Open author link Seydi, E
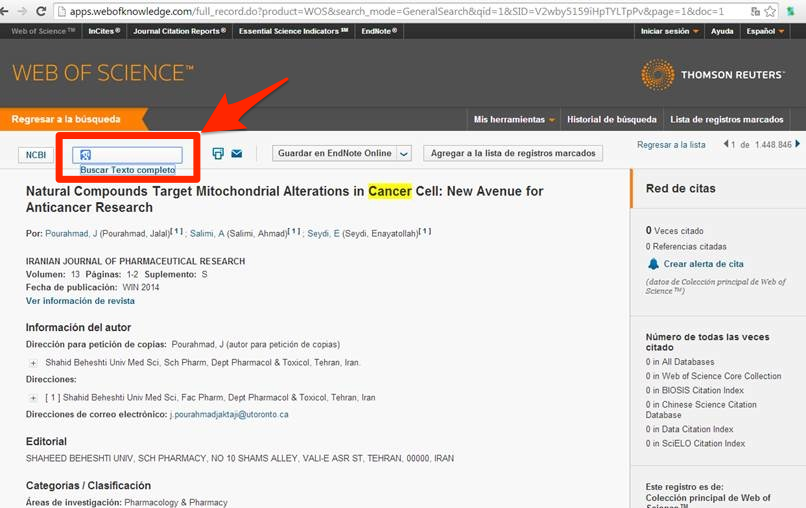 click(x=323, y=233)
